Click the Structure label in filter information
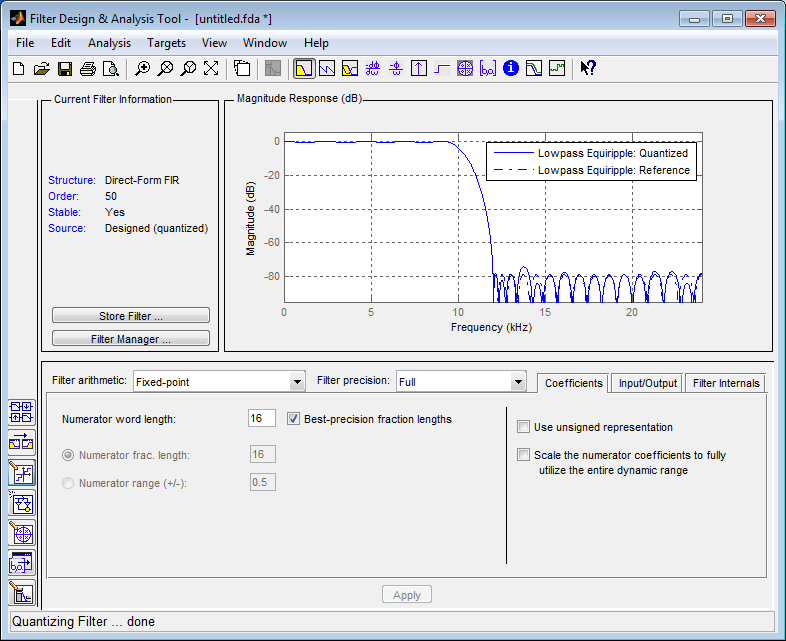This screenshot has width=786, height=641. point(72,180)
